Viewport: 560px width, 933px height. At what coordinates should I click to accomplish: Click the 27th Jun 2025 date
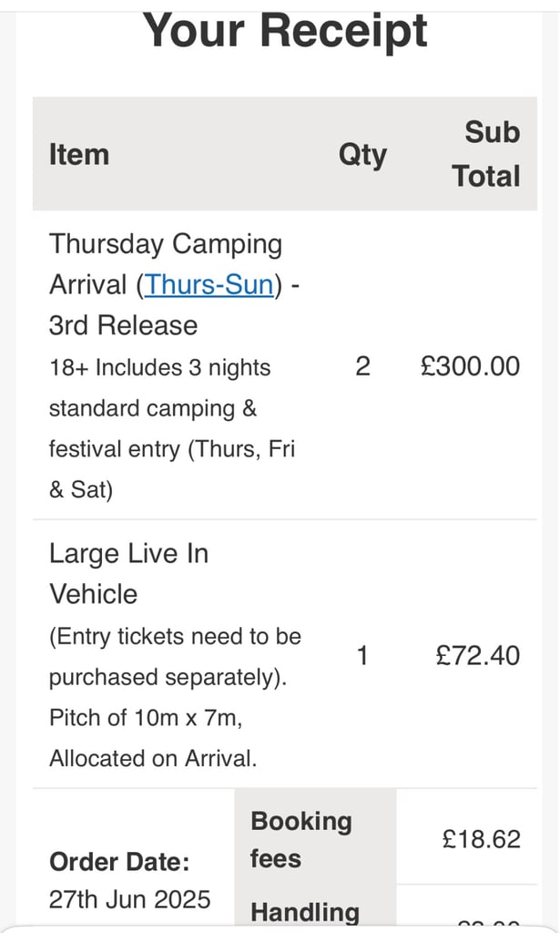[129, 899]
